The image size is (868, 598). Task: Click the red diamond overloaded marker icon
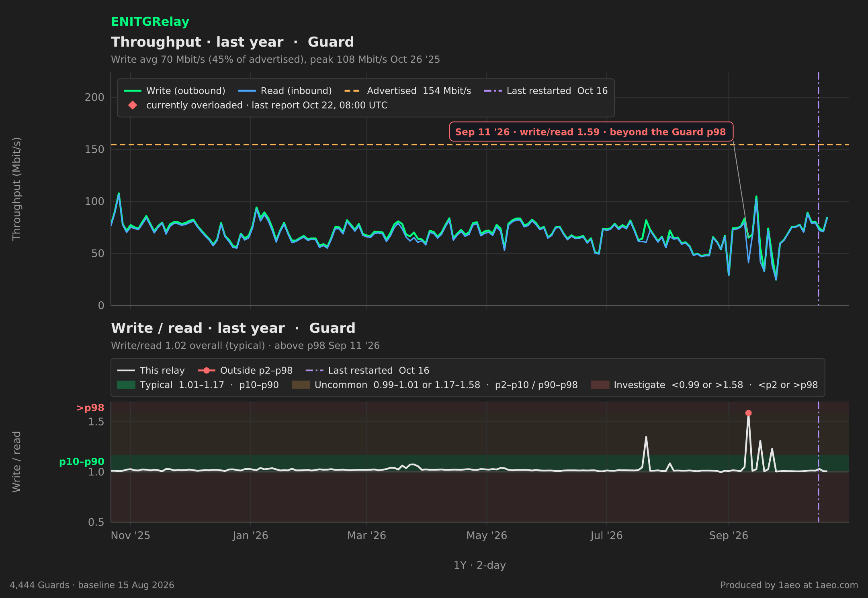click(x=133, y=105)
